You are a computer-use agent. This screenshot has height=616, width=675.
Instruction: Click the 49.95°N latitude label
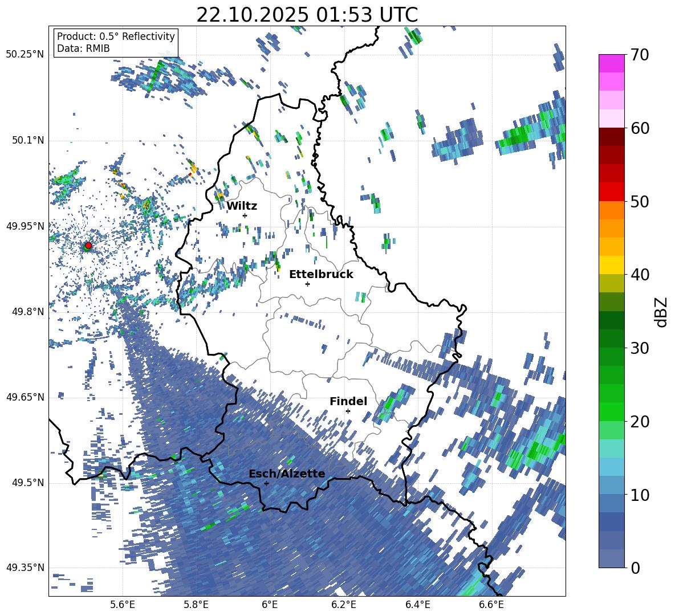pos(25,226)
